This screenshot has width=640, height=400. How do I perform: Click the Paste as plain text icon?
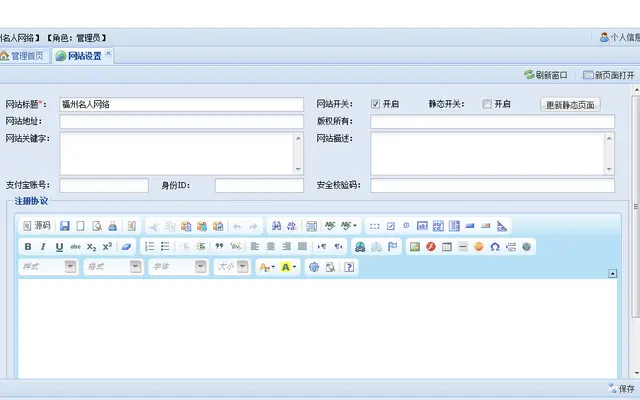(x=202, y=226)
